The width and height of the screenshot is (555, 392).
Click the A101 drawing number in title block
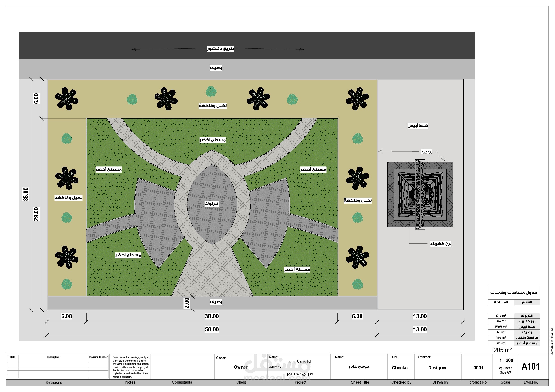pyautogui.click(x=531, y=367)
